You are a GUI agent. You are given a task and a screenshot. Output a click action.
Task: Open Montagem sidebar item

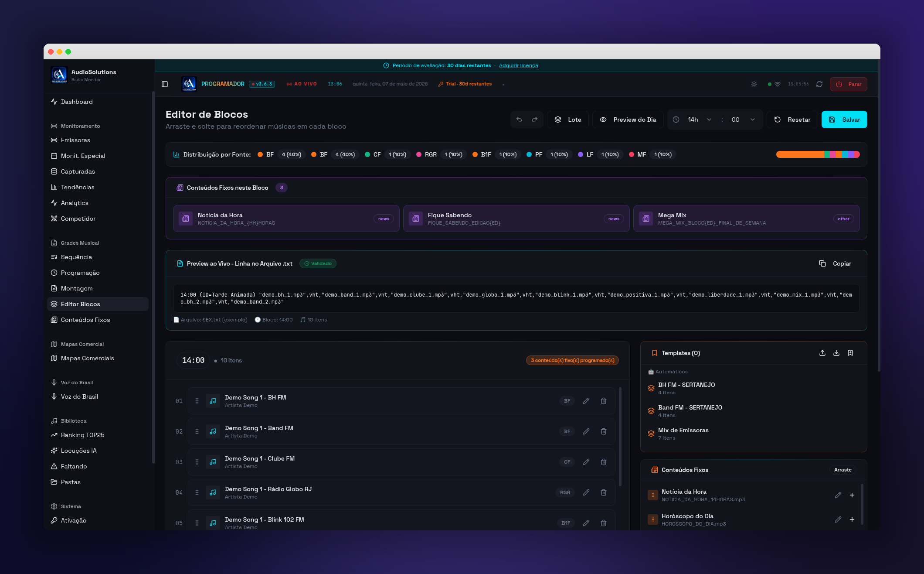tap(98, 288)
